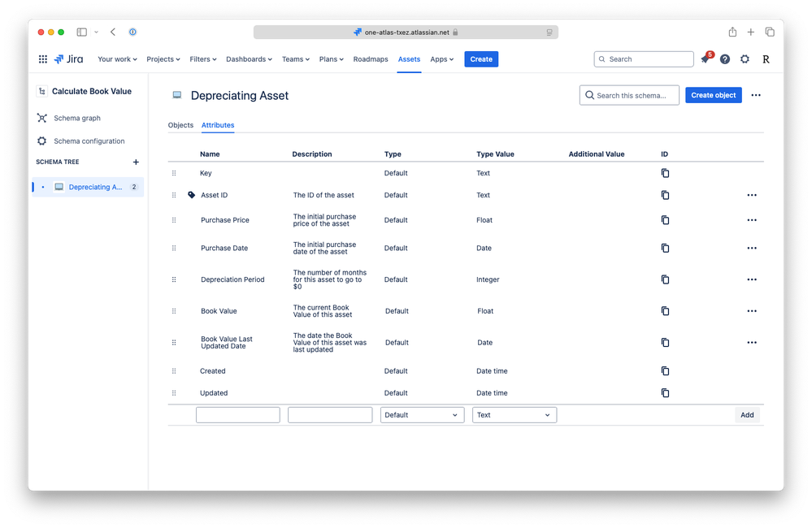Viewport: 812px width, 528px height.
Task: Click the Create object button
Action: click(x=713, y=95)
